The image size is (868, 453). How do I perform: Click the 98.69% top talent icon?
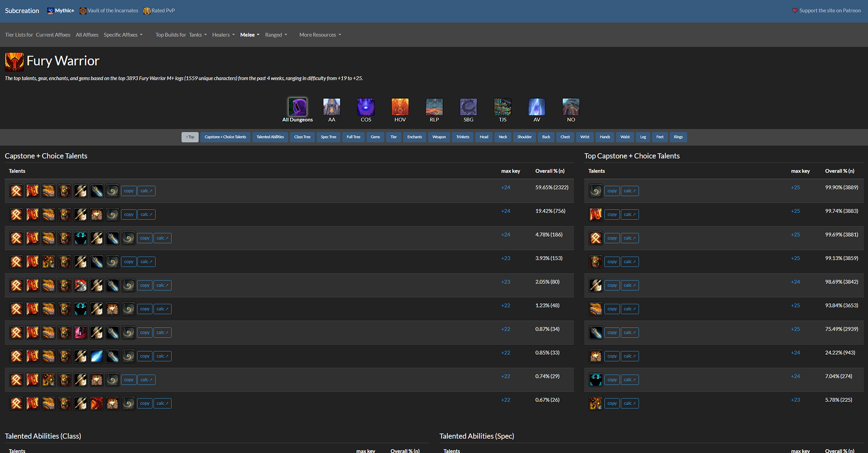click(x=596, y=285)
